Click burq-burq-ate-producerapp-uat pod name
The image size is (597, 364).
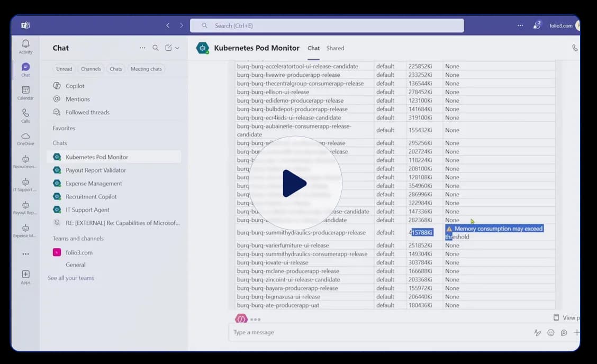[278, 305]
